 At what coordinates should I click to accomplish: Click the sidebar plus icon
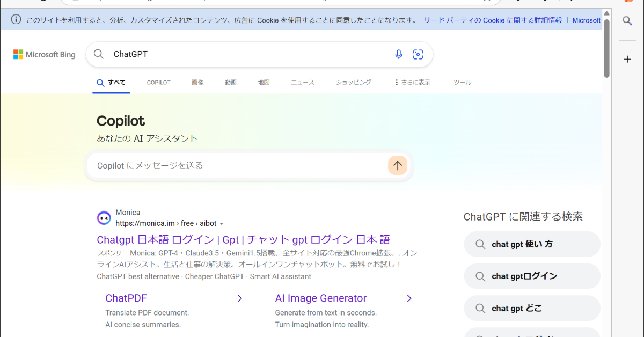tap(627, 59)
